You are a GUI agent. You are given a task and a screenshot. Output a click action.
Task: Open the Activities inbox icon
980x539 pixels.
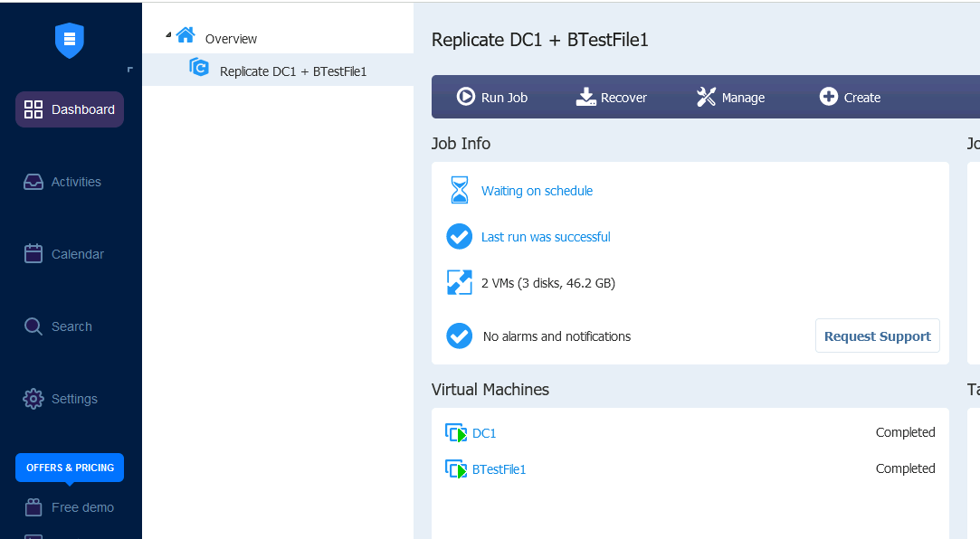click(x=33, y=182)
